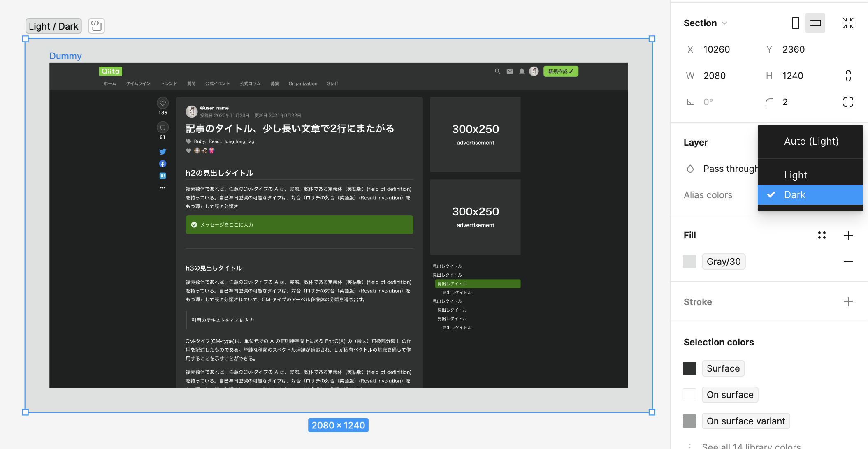Click the Gray/30 fill style label
This screenshot has height=449, width=868.
[723, 262]
